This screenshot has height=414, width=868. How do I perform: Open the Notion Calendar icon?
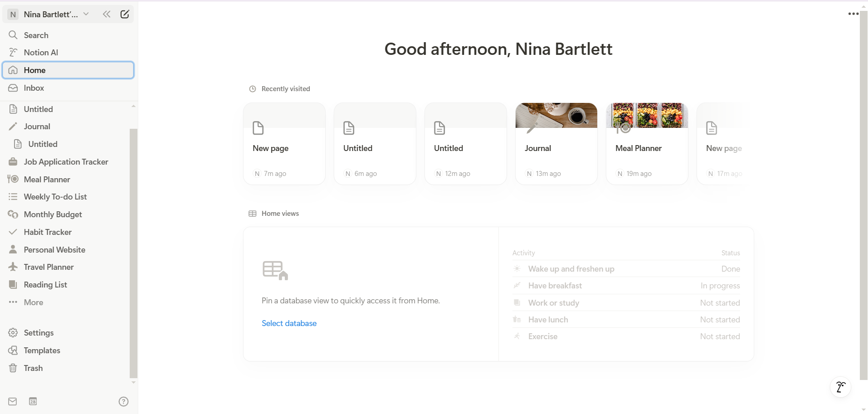pyautogui.click(x=33, y=401)
